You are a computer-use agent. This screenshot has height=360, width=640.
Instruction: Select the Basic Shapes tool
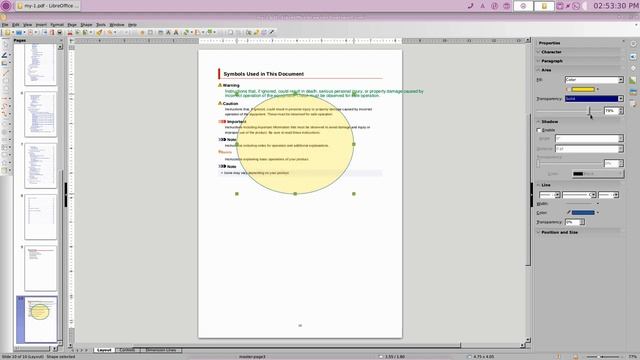5,124
